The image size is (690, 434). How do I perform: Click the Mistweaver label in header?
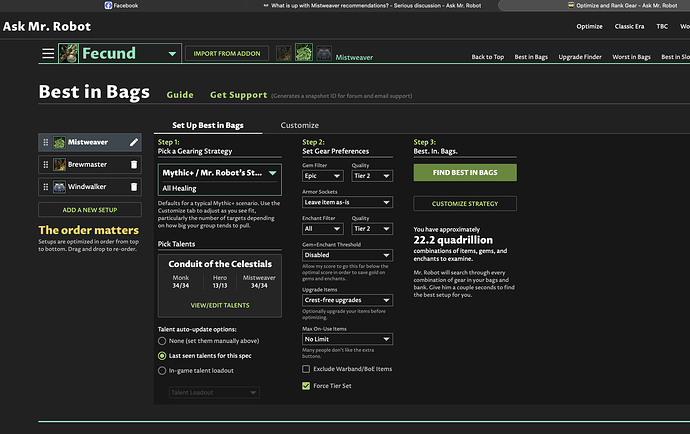click(x=354, y=57)
